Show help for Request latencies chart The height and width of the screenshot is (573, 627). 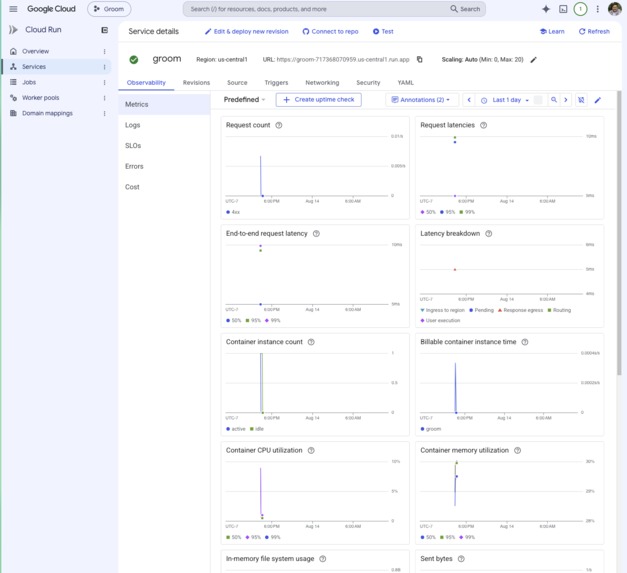coord(483,125)
